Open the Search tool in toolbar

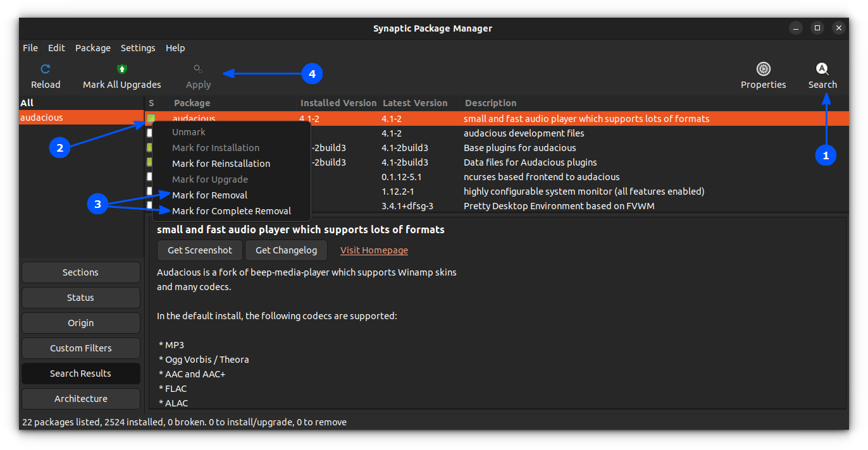pyautogui.click(x=822, y=76)
